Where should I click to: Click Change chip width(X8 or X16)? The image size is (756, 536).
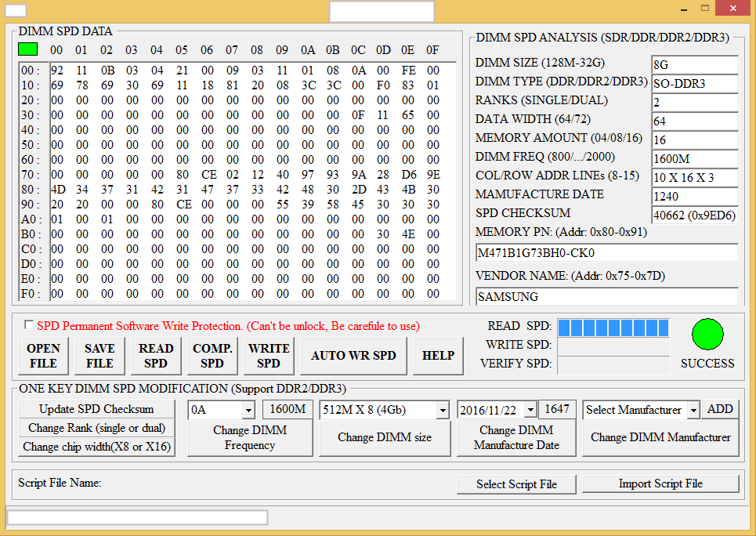(96, 447)
